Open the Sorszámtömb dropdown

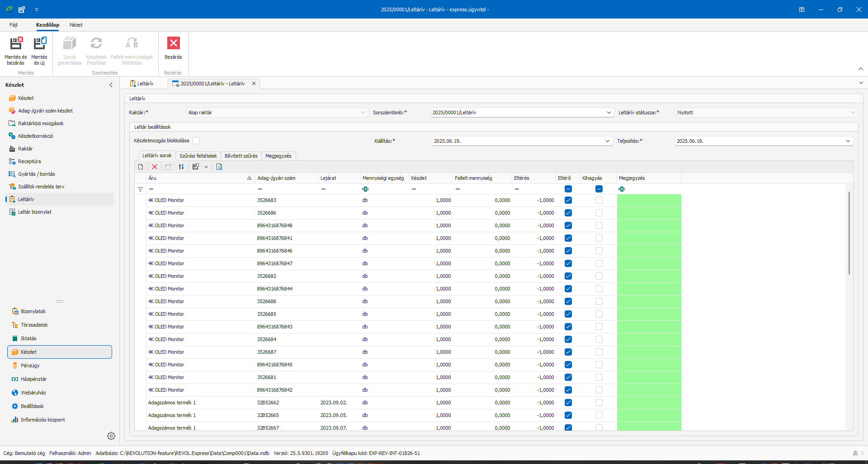(x=609, y=112)
